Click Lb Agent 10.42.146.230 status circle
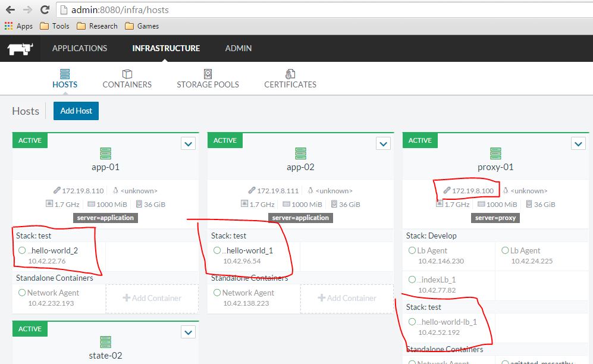Viewport: 593px width, 364px height. click(x=412, y=250)
